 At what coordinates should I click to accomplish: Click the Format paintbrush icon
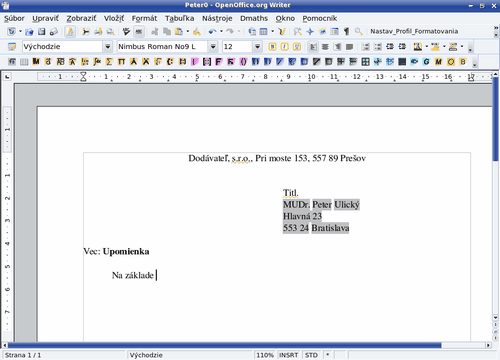pyautogui.click(x=197, y=32)
